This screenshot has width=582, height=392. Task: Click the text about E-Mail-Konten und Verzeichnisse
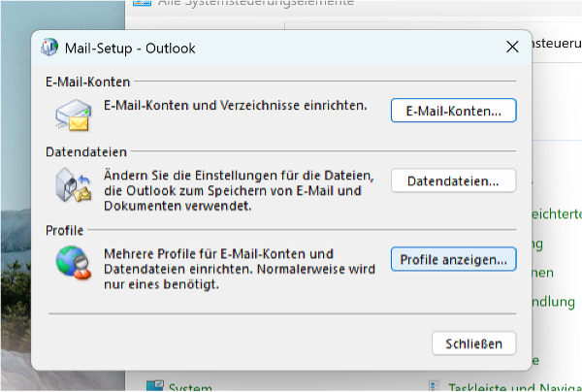coord(235,105)
